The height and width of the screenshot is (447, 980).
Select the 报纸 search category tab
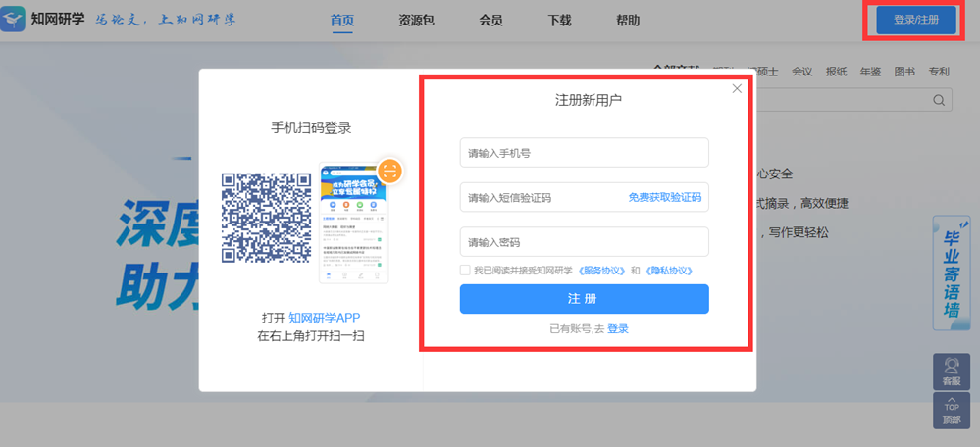point(836,72)
